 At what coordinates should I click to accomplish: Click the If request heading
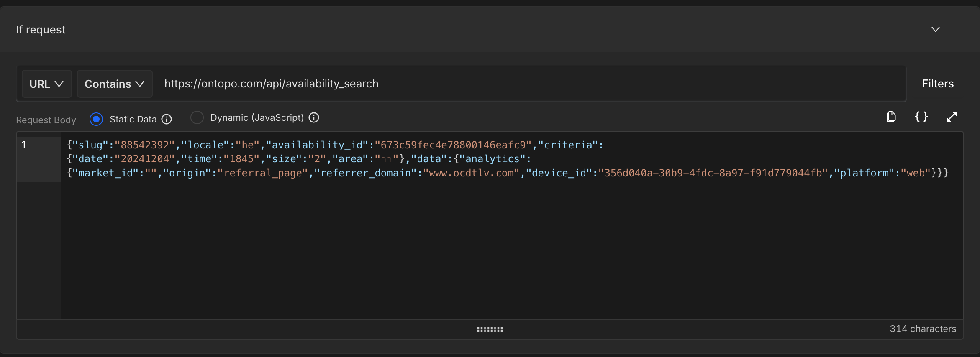[41, 30]
